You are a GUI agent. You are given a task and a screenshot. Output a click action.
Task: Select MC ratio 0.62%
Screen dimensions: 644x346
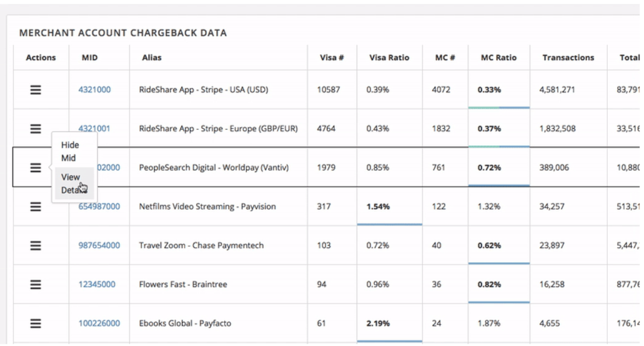(489, 246)
